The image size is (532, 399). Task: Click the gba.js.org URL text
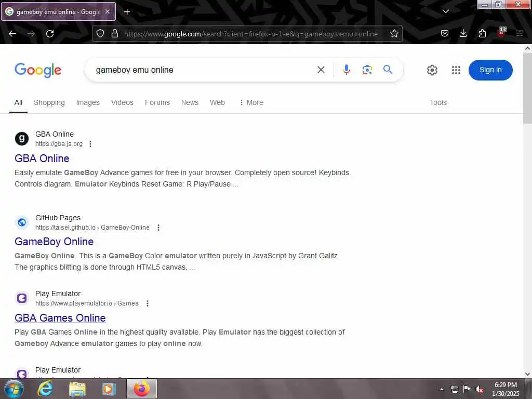pyautogui.click(x=59, y=144)
